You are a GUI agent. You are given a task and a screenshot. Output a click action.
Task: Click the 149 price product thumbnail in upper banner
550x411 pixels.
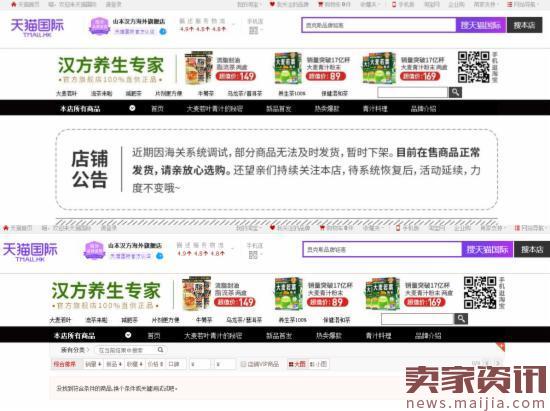pyautogui.click(x=198, y=68)
